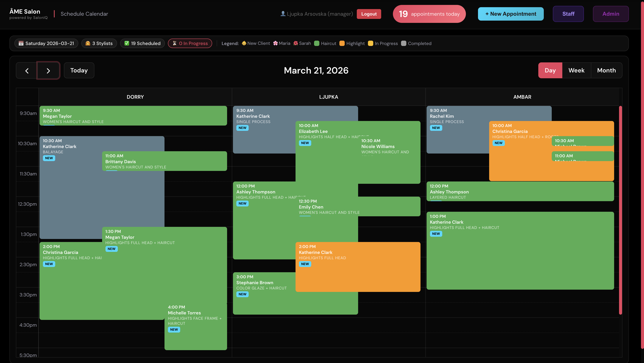Click the ÂME Salon logo text
Viewport: 644px width, 363px height.
coord(25,12)
